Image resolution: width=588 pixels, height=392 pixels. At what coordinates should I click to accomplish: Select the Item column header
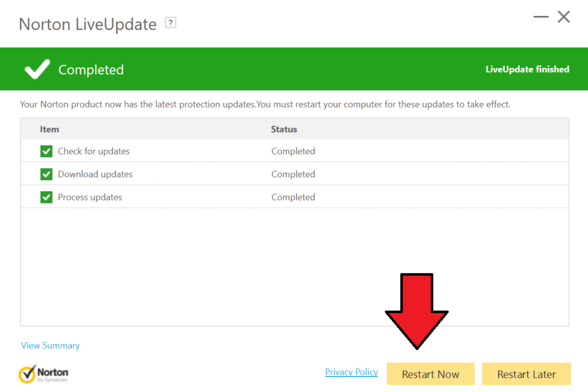pyautogui.click(x=49, y=129)
